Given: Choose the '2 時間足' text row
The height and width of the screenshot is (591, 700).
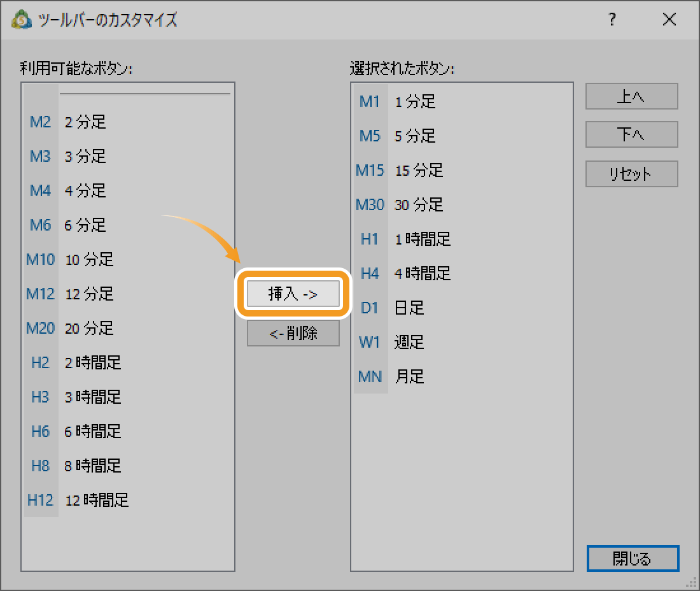Looking at the screenshot, I should click(93, 363).
